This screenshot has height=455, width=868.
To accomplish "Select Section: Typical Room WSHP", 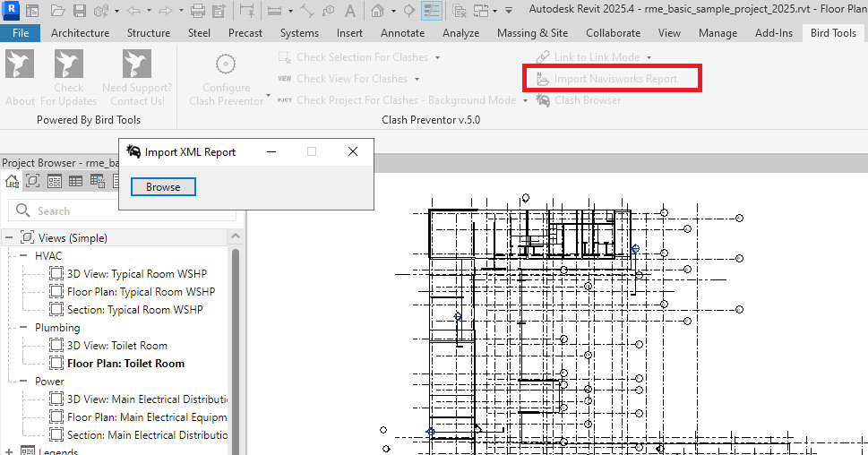I will [x=134, y=309].
